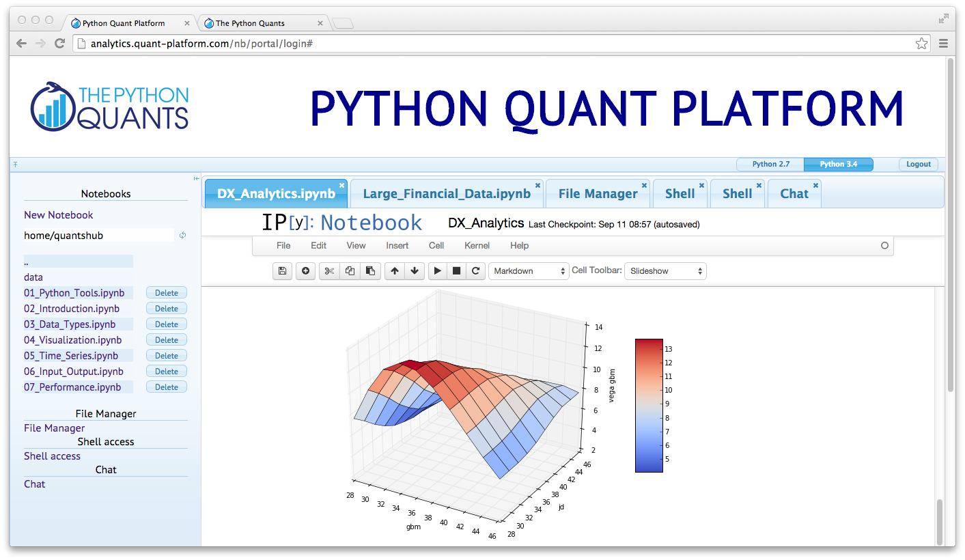The height and width of the screenshot is (560, 965).
Task: Close the DX_Analytics.ipynb tab
Action: tap(341, 185)
